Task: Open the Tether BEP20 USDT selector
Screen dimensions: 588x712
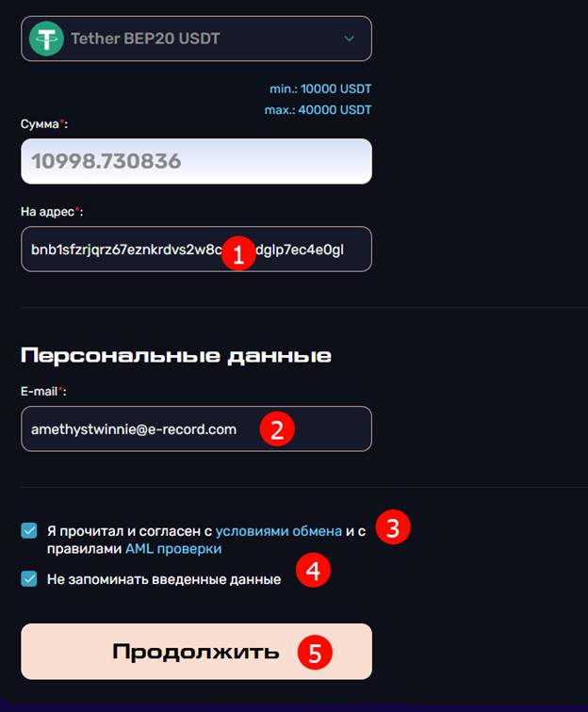Action: [x=196, y=39]
